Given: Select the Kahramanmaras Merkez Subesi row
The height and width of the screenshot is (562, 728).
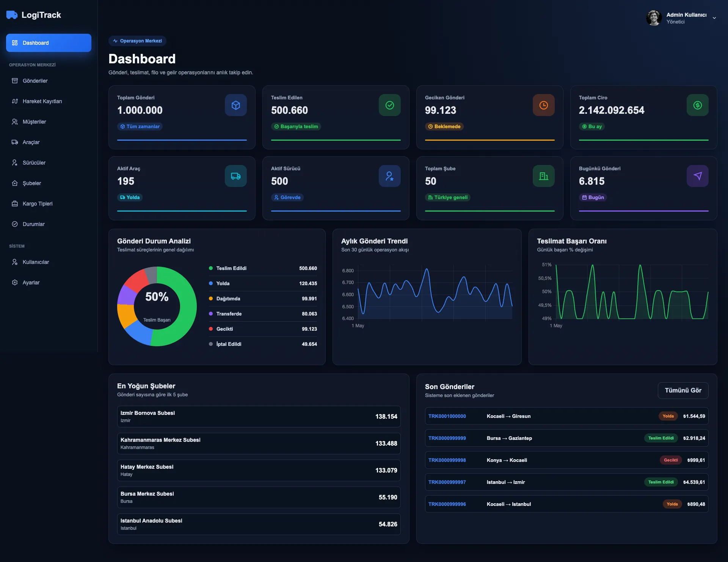Looking at the screenshot, I should (259, 444).
